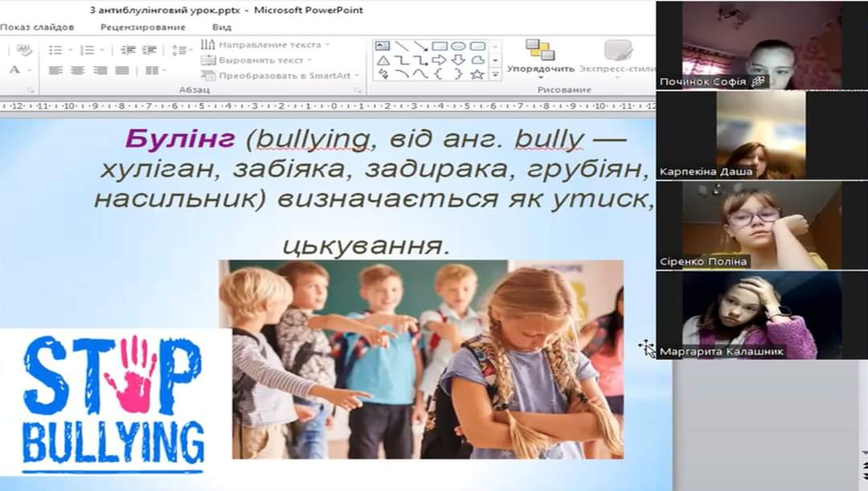Expand the bullet style dropdown arrow
This screenshot has width=868, height=491.
pos(70,51)
